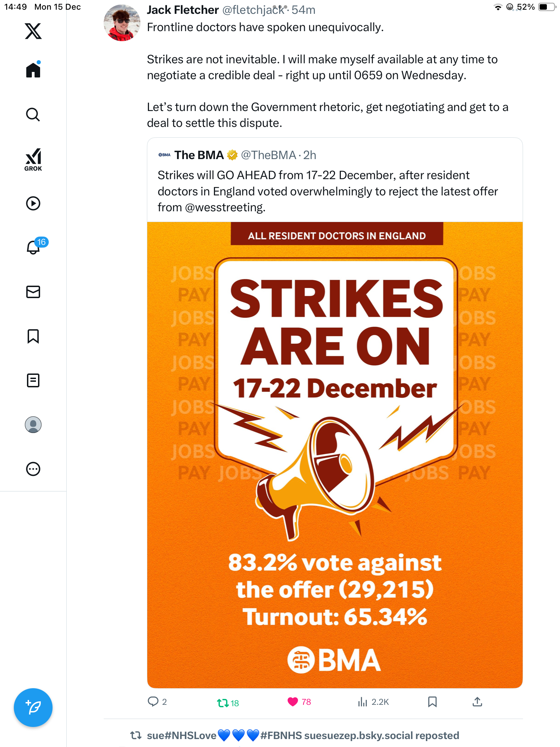
Task: Unlike the post with 78 likes
Action: click(x=293, y=702)
